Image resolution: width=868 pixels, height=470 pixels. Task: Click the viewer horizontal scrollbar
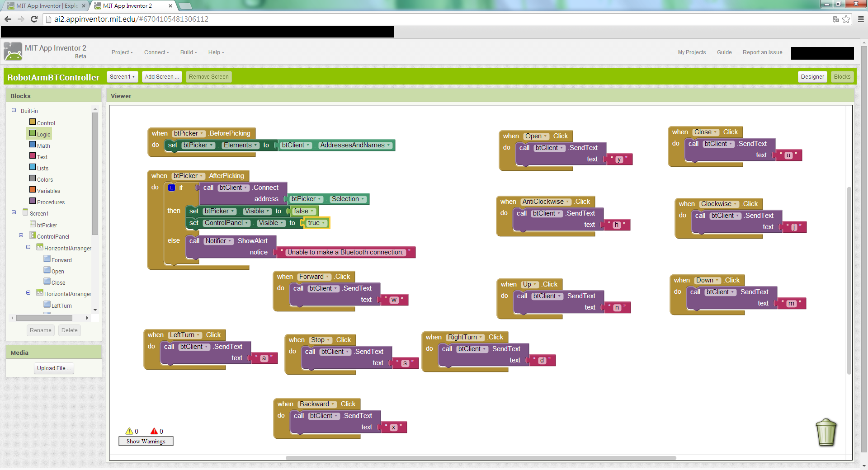pos(481,458)
